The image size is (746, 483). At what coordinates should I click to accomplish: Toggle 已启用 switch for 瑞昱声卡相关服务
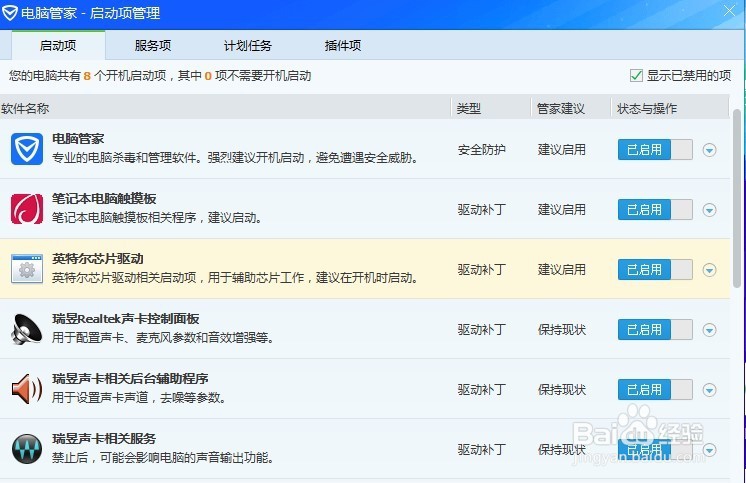(655, 449)
